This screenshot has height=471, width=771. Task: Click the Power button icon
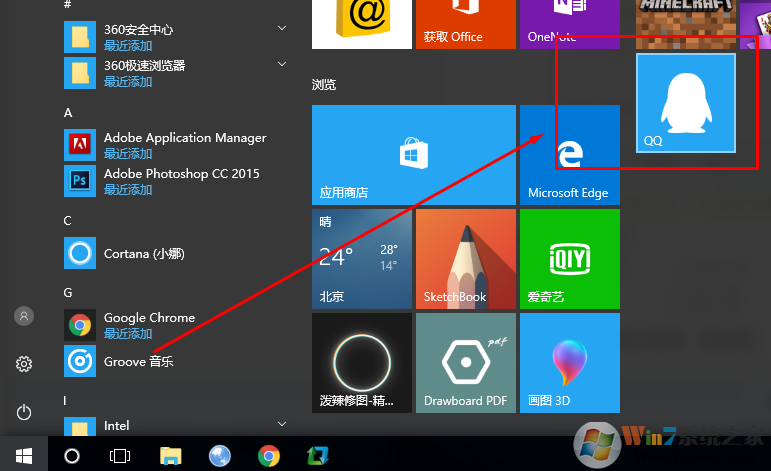click(24, 412)
